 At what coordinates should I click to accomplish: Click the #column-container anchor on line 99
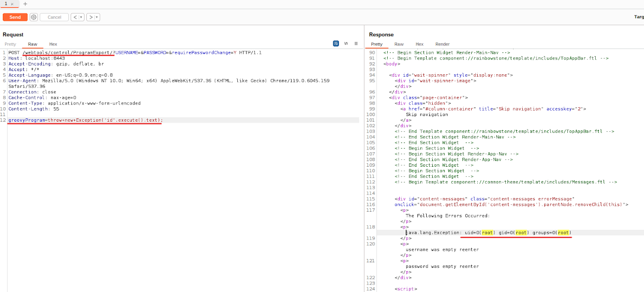493,109
